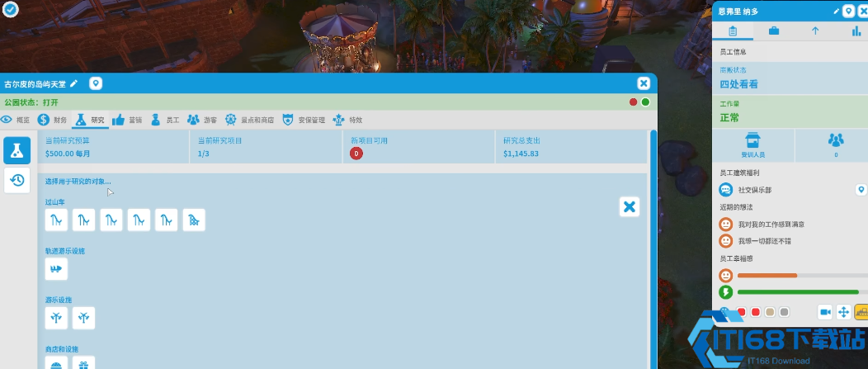The height and width of the screenshot is (369, 868).
Task: Select the first ride icon under 游乐设施
Action: coord(56,318)
